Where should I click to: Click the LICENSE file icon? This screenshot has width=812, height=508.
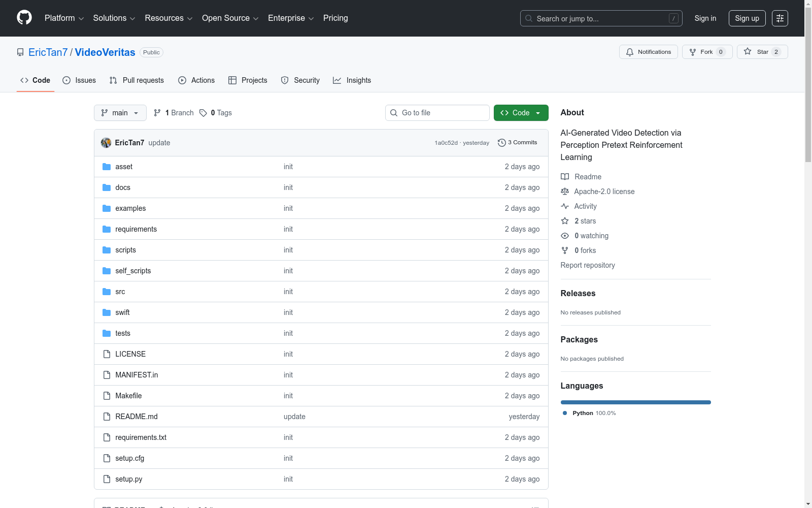[x=107, y=354]
